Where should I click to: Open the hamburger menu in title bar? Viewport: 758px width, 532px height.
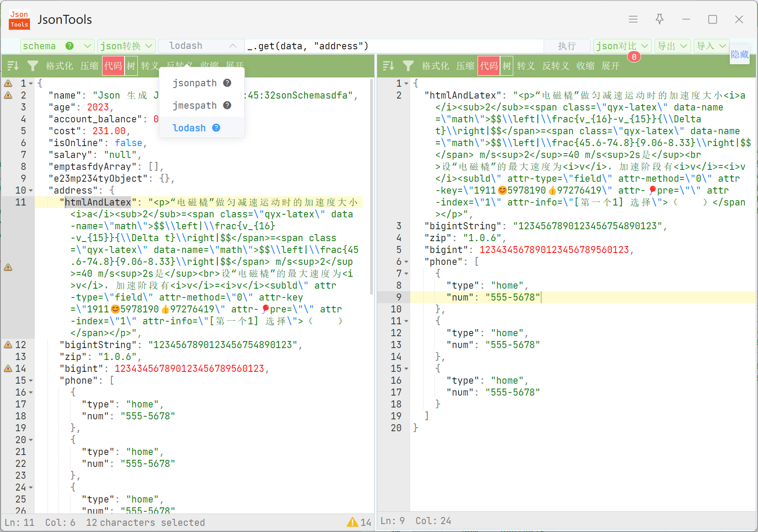tap(633, 19)
